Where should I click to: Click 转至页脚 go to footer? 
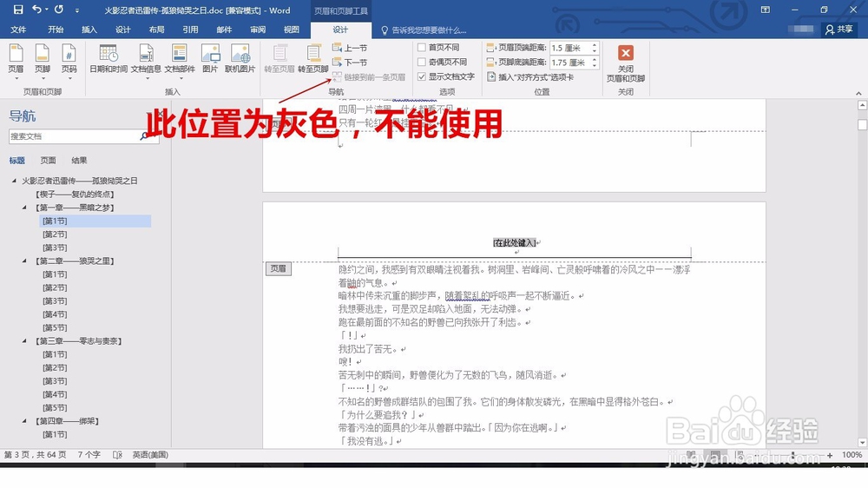pyautogui.click(x=313, y=59)
